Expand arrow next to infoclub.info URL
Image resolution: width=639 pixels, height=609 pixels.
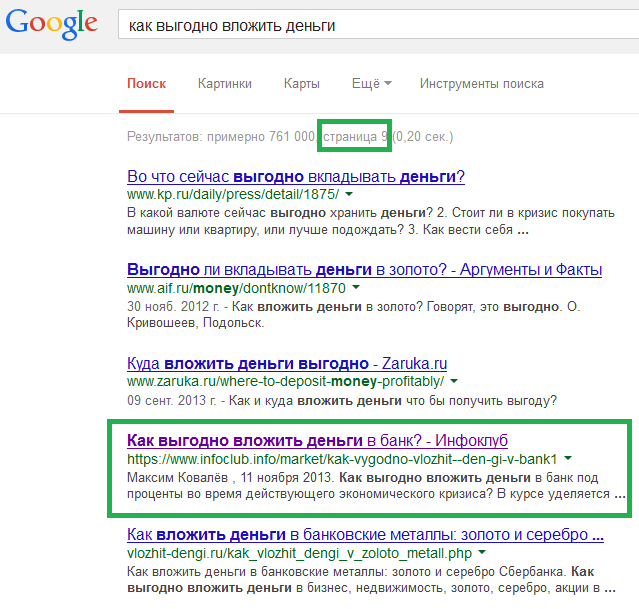[x=568, y=459]
